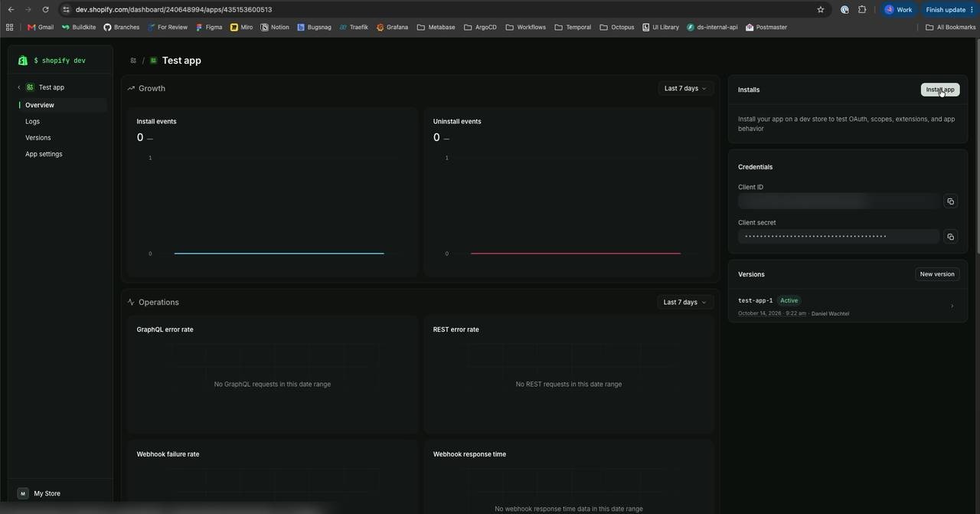This screenshot has height=514, width=980.
Task: Open App settings in the sidebar
Action: [x=63, y=154]
